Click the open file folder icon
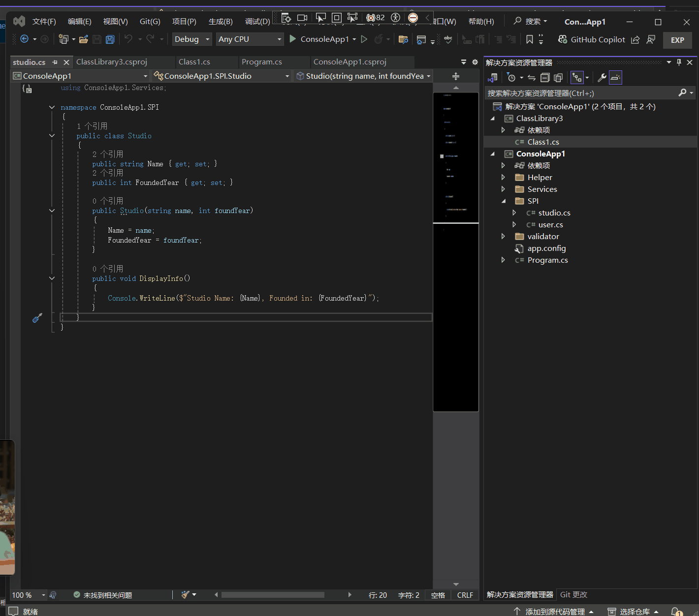Image resolution: width=699 pixels, height=616 pixels. (84, 39)
